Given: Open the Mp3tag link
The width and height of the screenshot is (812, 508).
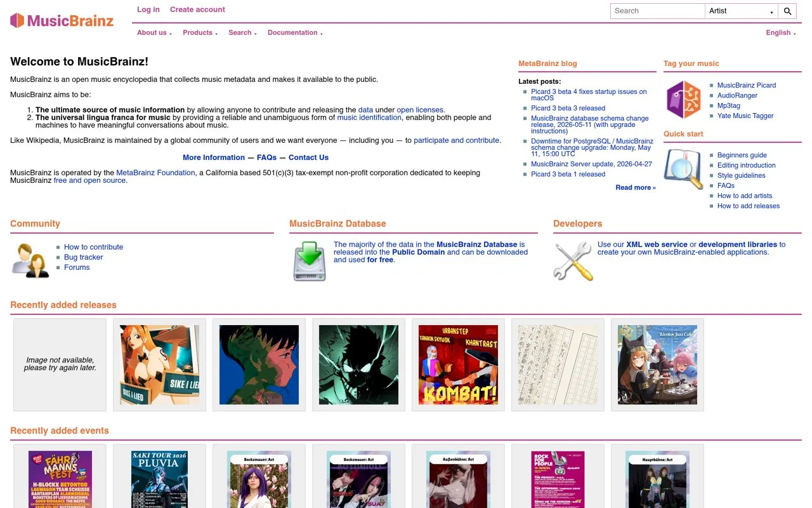Looking at the screenshot, I should (x=728, y=105).
